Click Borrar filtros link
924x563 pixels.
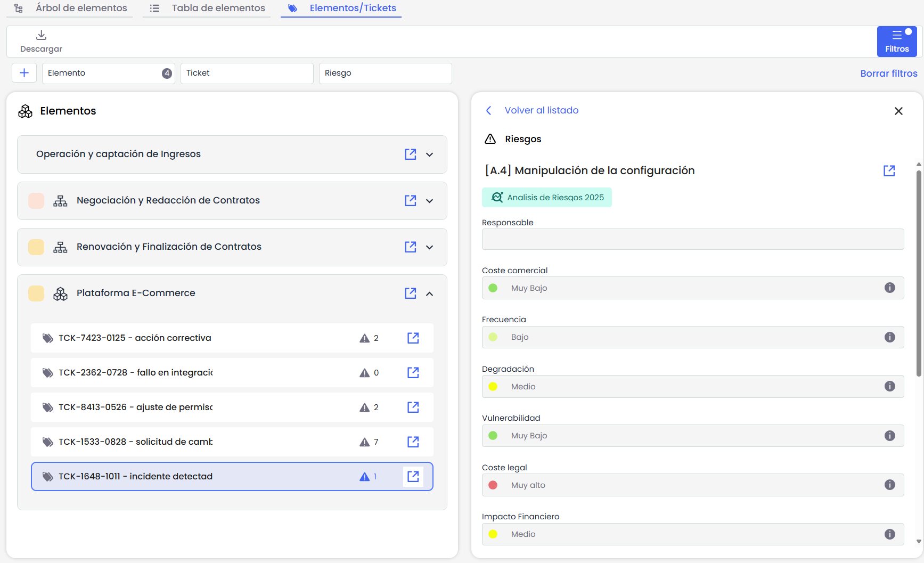tap(888, 74)
